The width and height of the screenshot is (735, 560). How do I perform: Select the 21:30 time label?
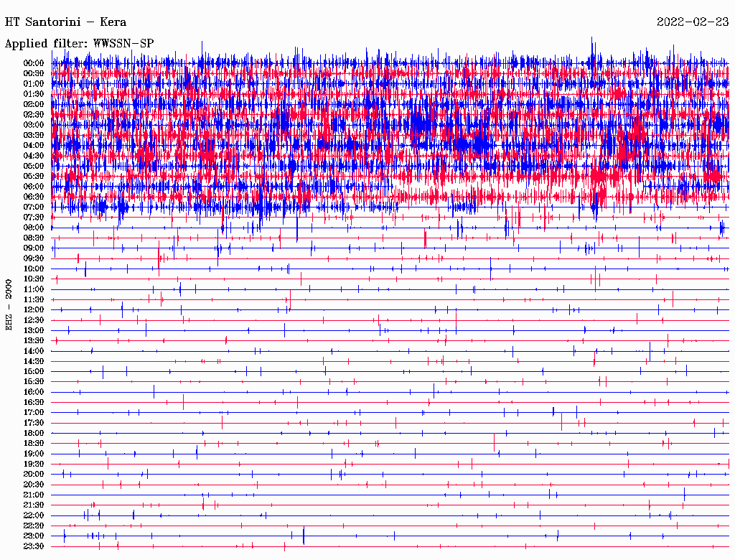[34, 505]
